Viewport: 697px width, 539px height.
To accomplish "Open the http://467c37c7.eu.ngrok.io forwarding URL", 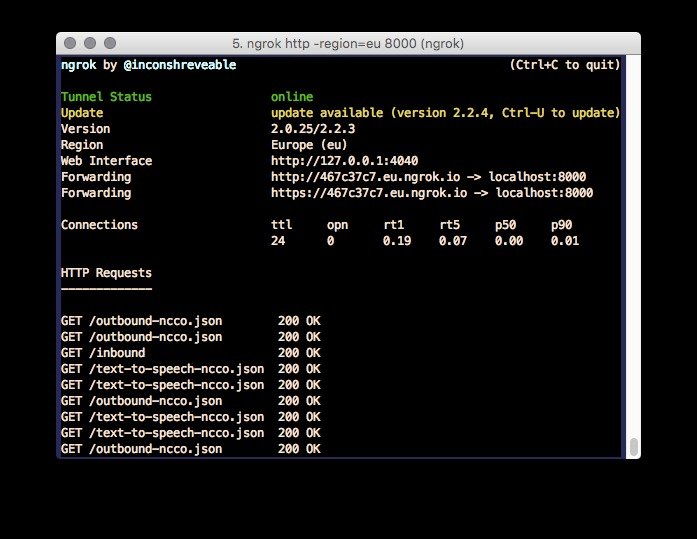I will pyautogui.click(x=365, y=177).
